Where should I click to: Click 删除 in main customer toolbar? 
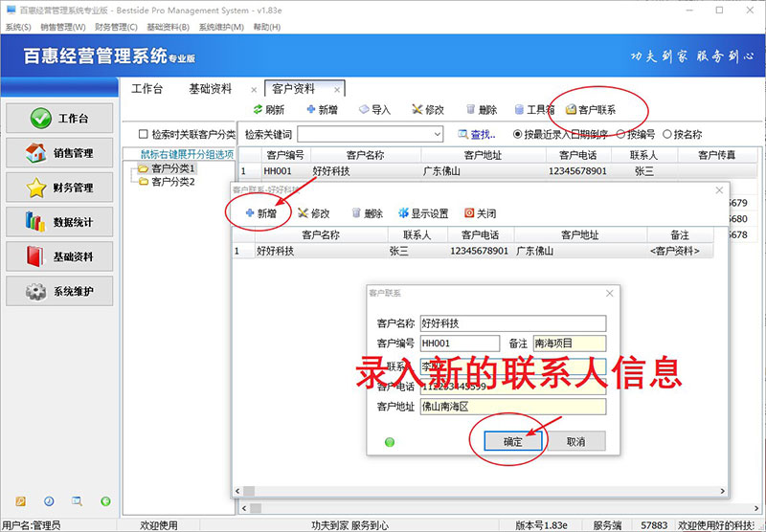click(x=482, y=110)
